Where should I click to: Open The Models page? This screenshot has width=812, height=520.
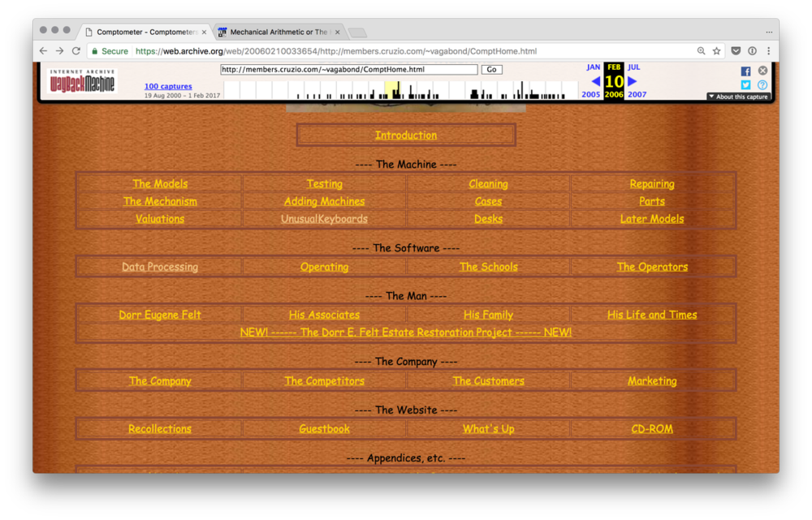(160, 183)
